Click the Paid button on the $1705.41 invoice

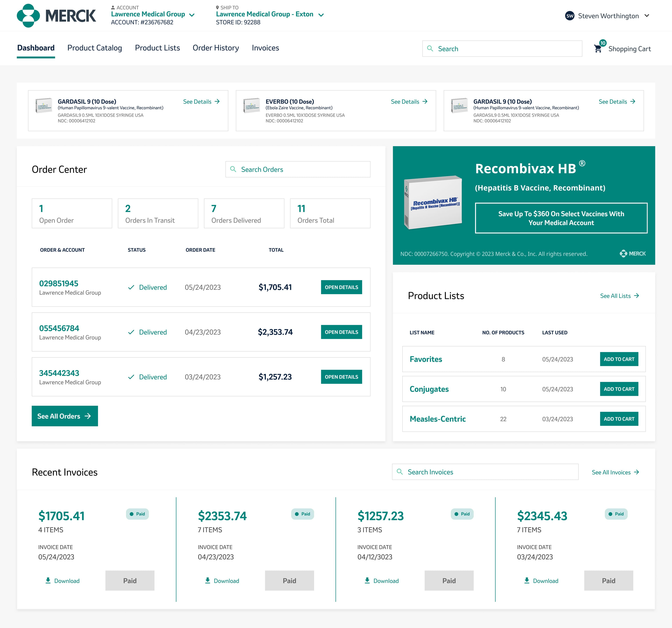pyautogui.click(x=130, y=580)
